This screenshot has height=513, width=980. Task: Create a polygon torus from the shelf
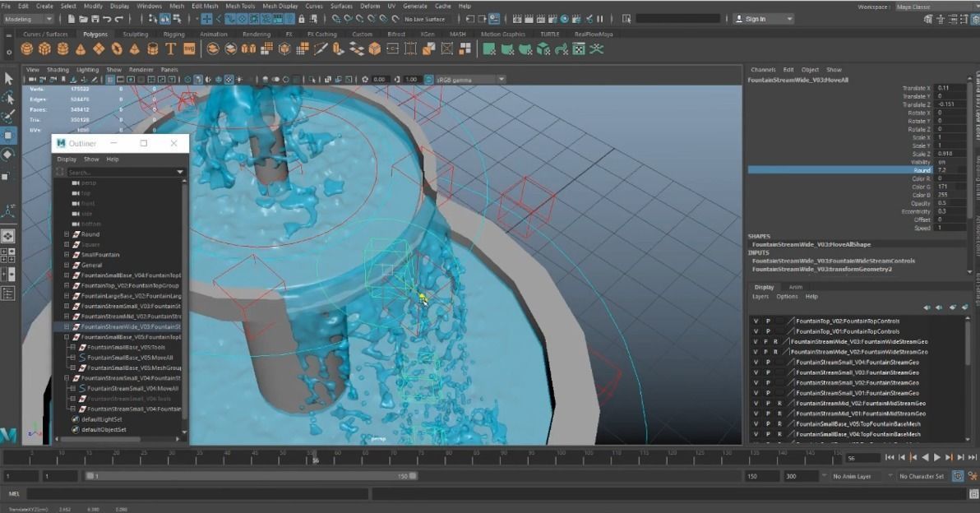point(117,49)
